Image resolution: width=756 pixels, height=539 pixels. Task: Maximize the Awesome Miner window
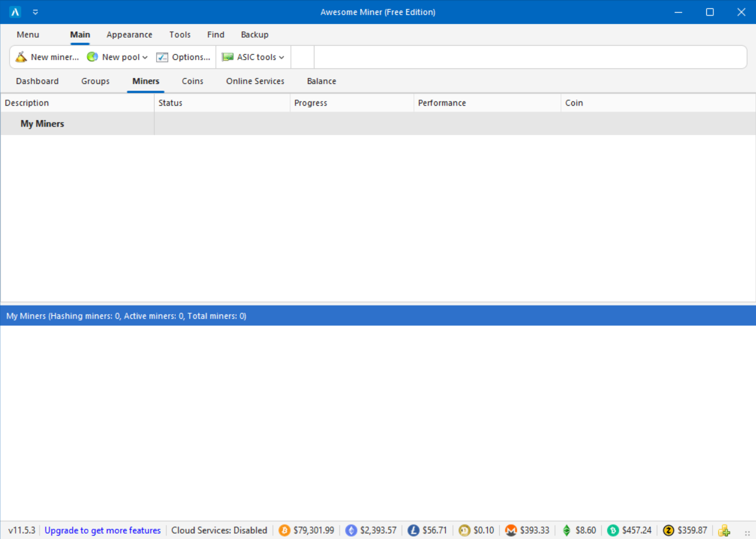[710, 12]
